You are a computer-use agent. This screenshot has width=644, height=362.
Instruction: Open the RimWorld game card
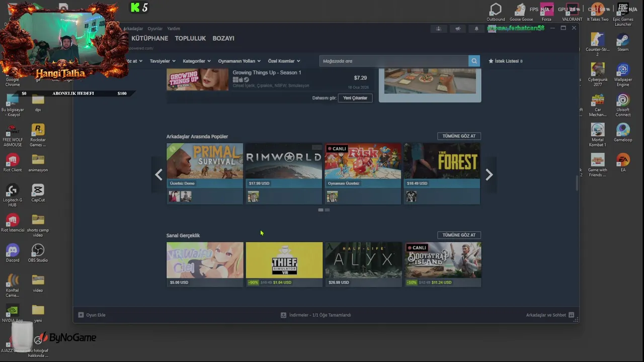pos(284,173)
